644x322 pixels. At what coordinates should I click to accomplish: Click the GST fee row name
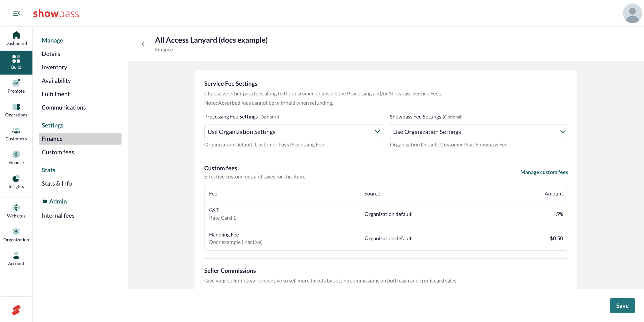(x=214, y=210)
